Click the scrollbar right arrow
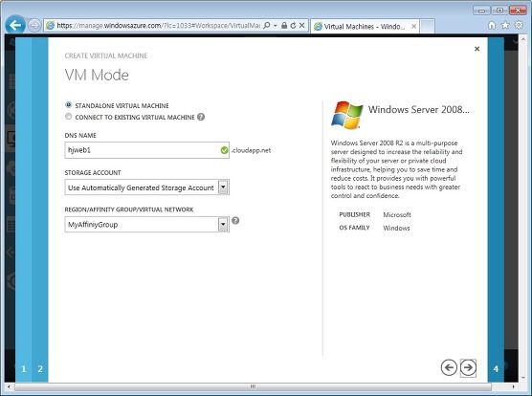This screenshot has height=396, width=532. 513,386
